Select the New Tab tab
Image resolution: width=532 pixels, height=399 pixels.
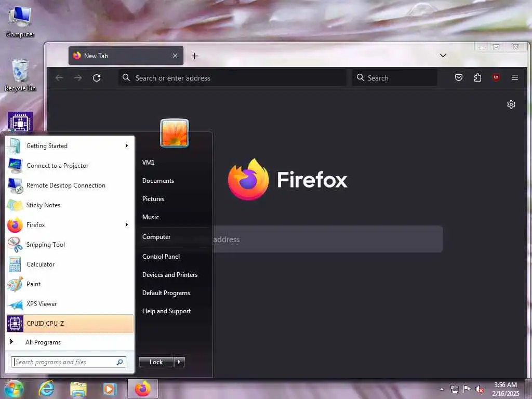tap(126, 56)
